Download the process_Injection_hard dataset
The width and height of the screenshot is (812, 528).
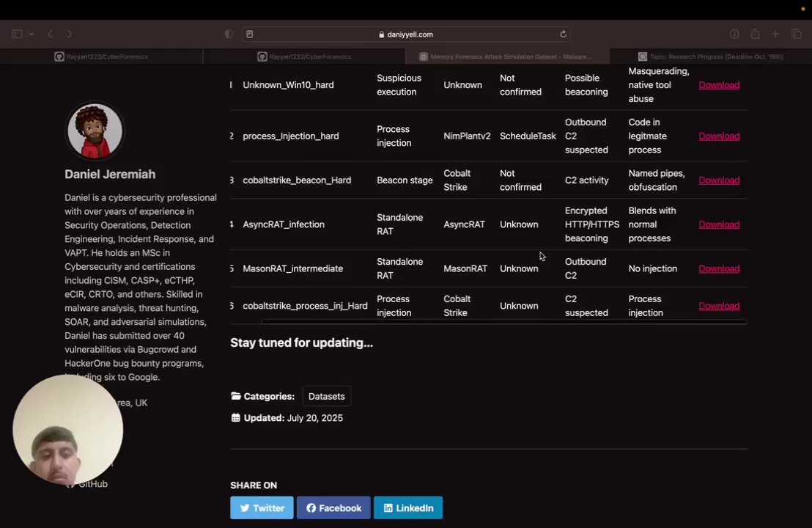(719, 136)
